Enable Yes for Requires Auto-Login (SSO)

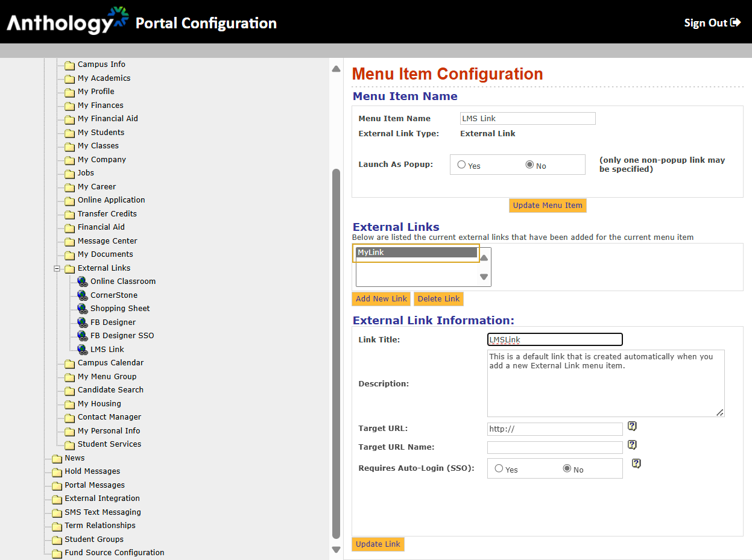click(x=499, y=468)
